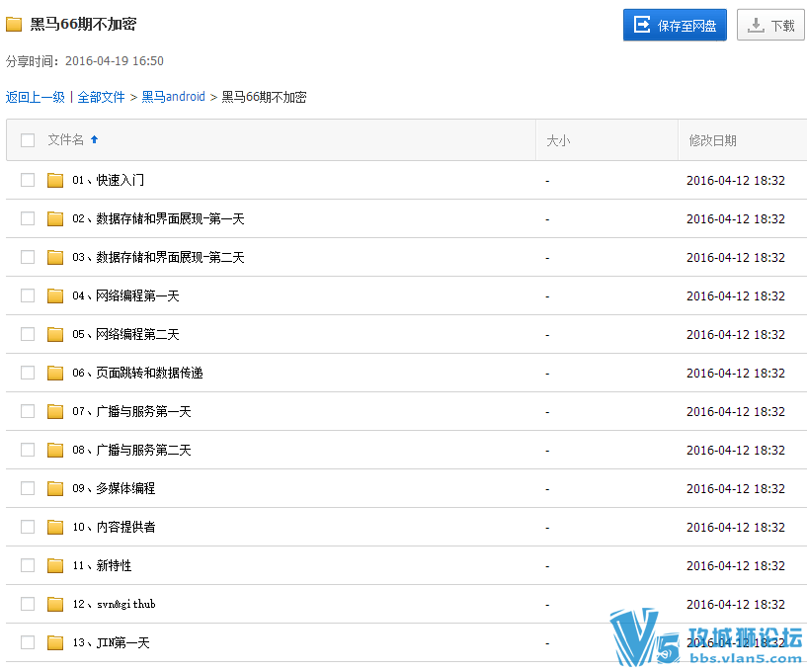Open folder name 08、广播与服务第二天

[131, 450]
